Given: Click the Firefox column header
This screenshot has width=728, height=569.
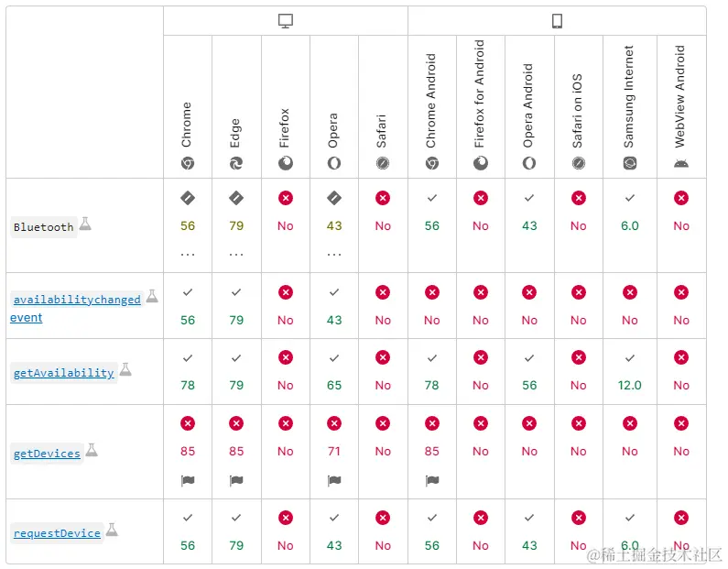Looking at the screenshot, I should (285, 128).
